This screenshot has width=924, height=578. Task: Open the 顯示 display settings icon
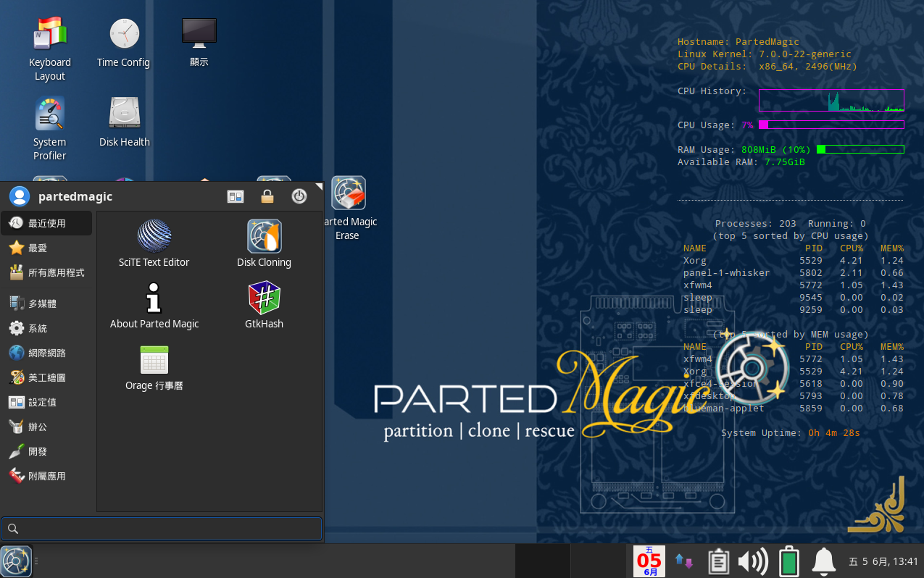(x=199, y=43)
